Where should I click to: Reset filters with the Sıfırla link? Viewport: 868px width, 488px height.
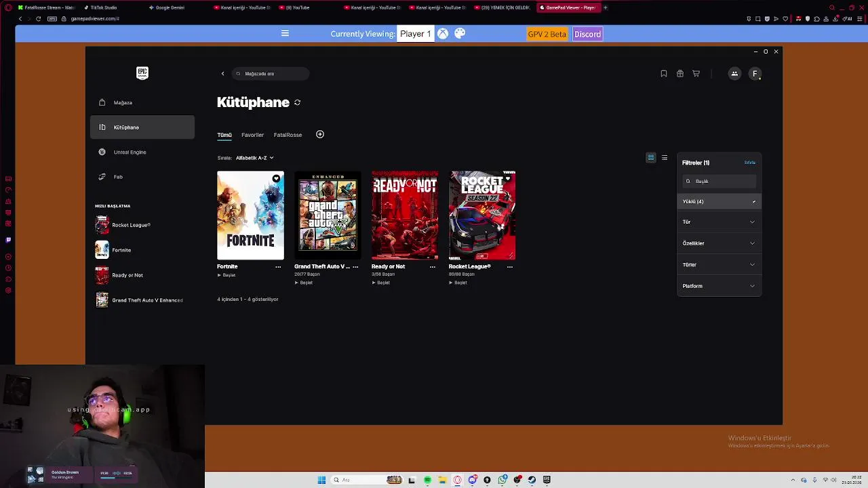(x=749, y=163)
